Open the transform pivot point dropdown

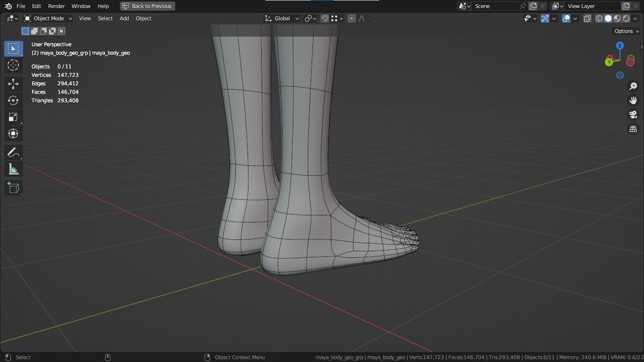[x=310, y=18]
